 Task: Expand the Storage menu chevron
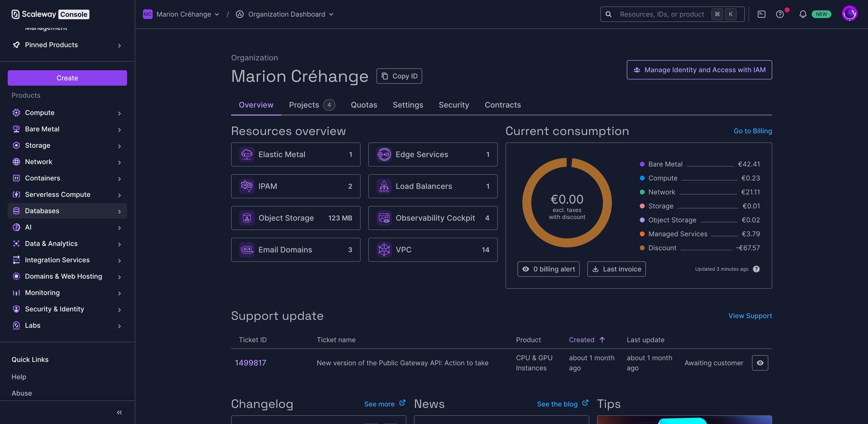click(x=119, y=146)
